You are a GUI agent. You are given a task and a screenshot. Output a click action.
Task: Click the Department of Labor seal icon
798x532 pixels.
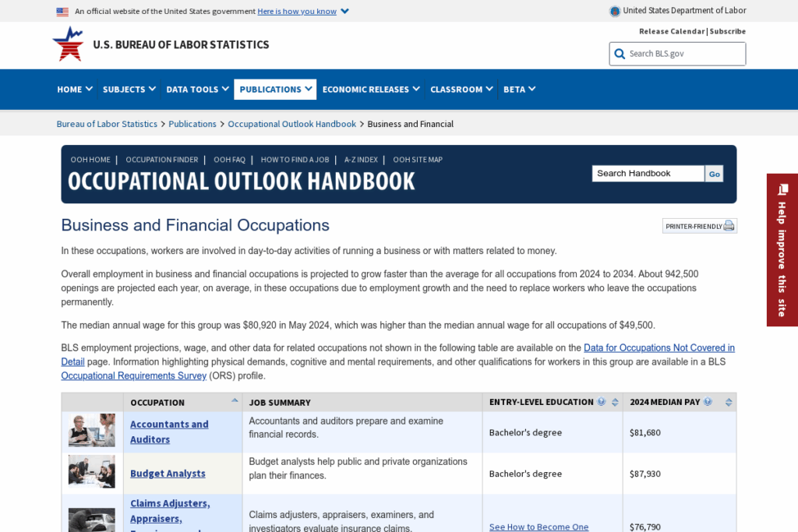pyautogui.click(x=615, y=11)
